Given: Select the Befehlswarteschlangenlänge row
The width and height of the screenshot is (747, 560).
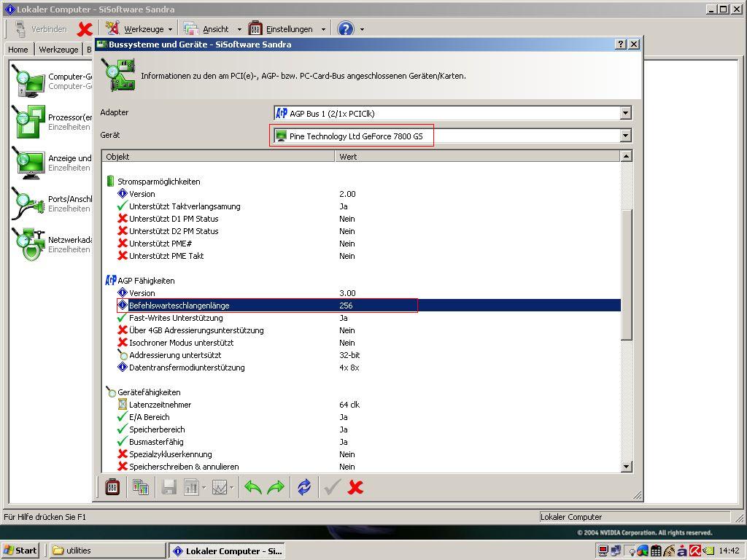Looking at the screenshot, I should pyautogui.click(x=368, y=306).
